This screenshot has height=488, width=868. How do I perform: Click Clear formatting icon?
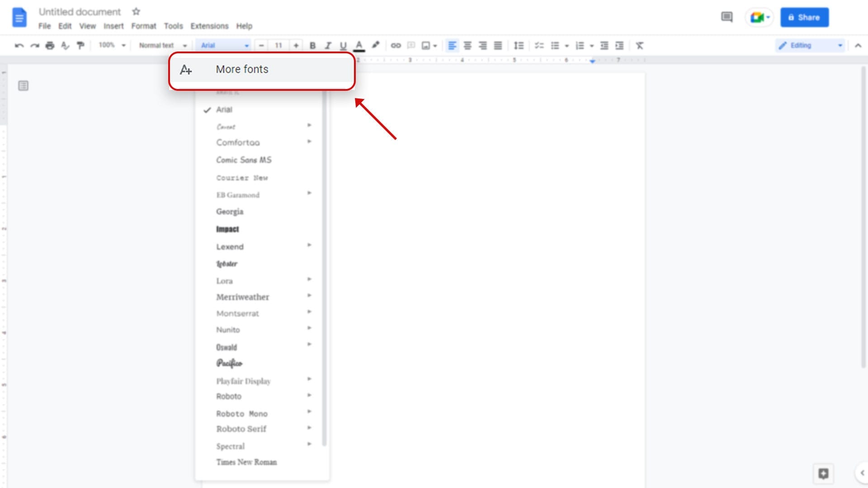pos(640,45)
